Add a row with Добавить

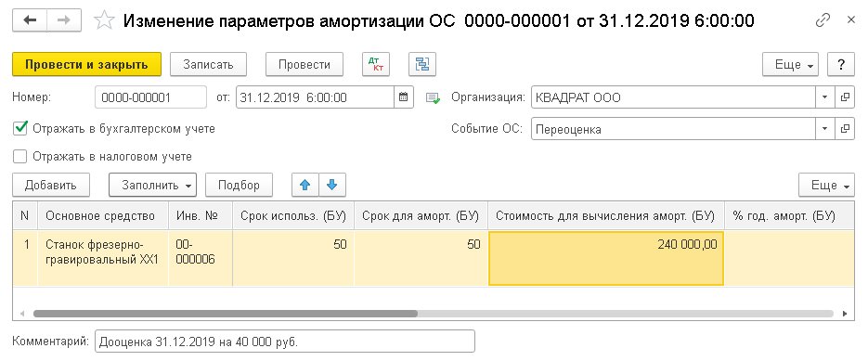51,185
